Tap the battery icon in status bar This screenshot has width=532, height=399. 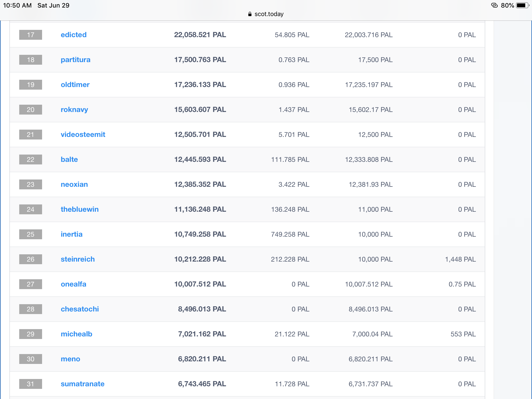tap(523, 5)
